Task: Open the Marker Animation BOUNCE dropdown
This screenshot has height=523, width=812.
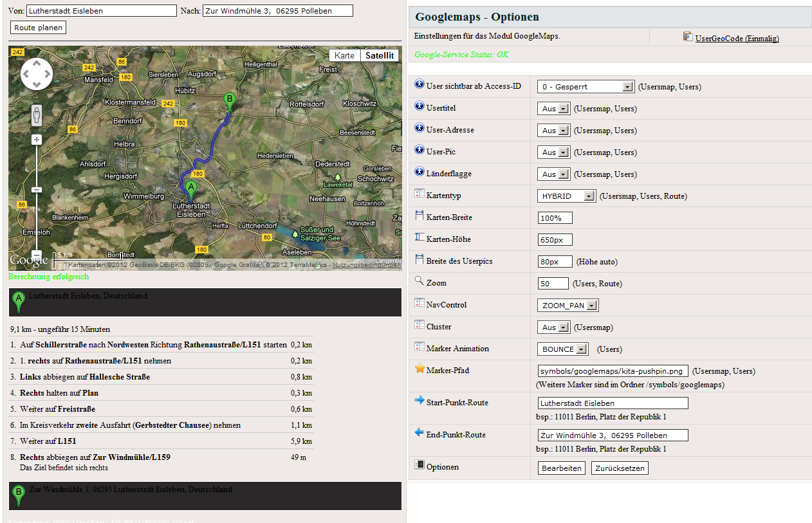Action: 563,349
